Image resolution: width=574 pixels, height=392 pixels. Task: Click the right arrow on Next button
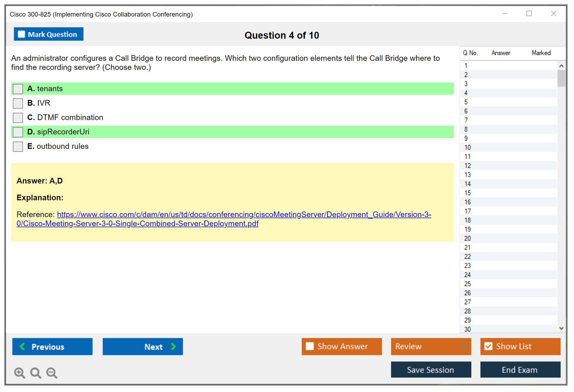pyautogui.click(x=173, y=346)
